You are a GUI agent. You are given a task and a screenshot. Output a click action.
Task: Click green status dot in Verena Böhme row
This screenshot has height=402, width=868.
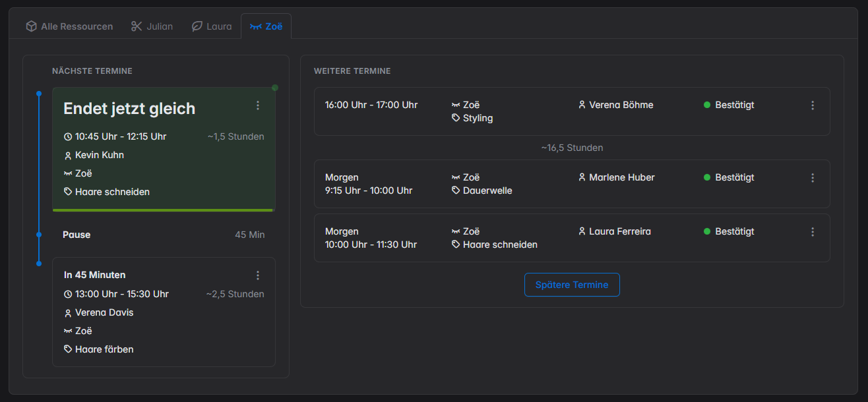point(707,105)
